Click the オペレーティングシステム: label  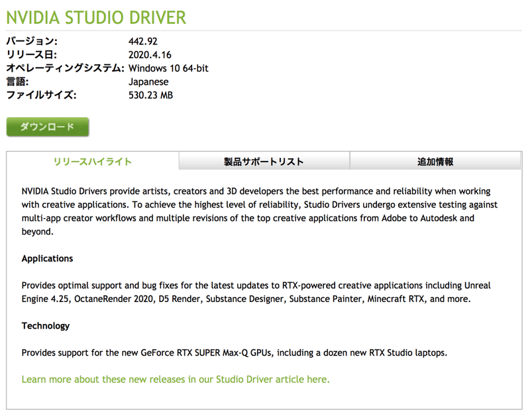(x=66, y=68)
